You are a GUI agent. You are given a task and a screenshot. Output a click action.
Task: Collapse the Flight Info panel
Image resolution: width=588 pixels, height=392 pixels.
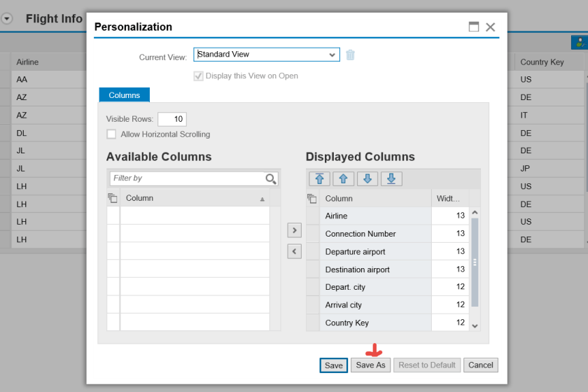[7, 19]
